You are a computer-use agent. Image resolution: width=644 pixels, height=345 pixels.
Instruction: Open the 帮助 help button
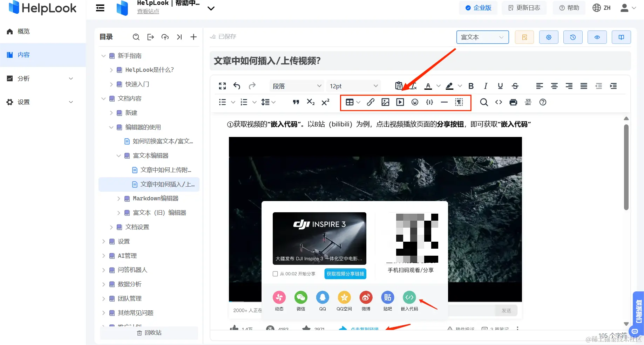[x=569, y=8]
